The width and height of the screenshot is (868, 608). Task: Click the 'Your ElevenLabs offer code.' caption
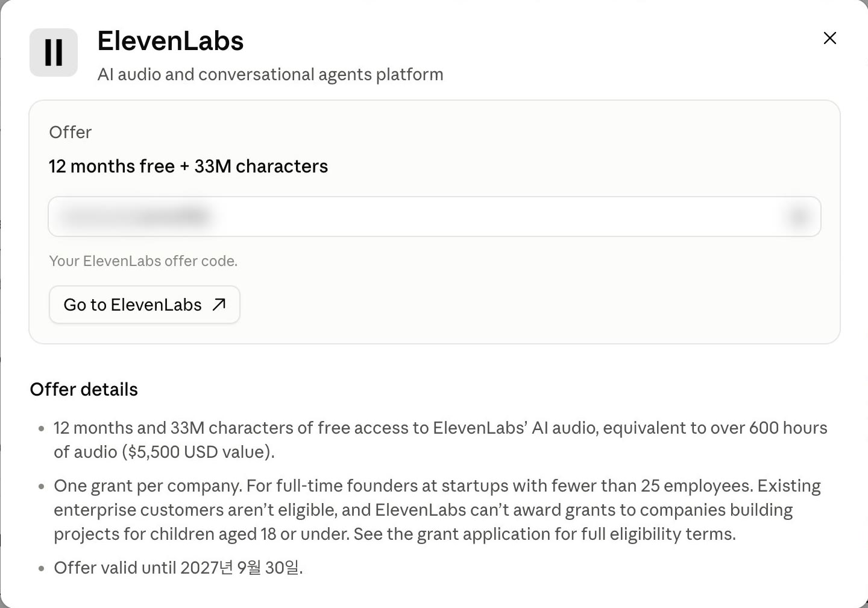pyautogui.click(x=143, y=261)
